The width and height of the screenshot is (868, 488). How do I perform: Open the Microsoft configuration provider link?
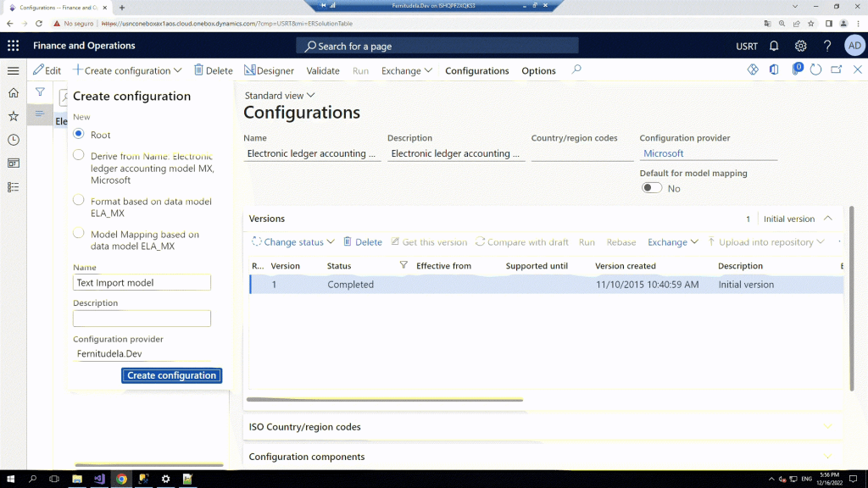664,153
